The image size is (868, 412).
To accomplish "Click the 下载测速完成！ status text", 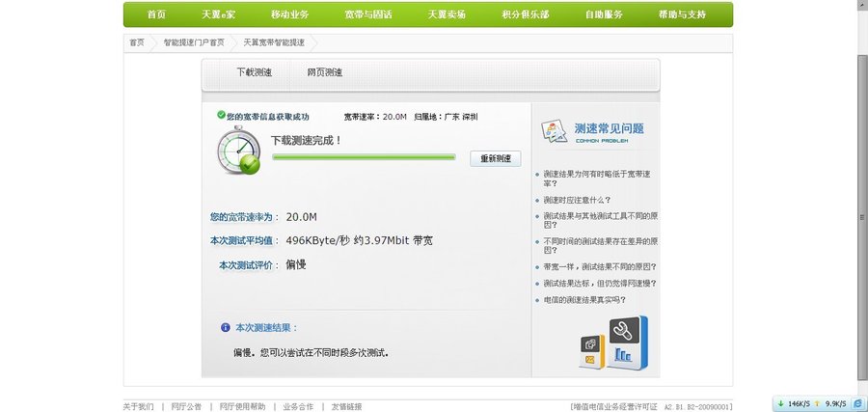I will [x=307, y=140].
